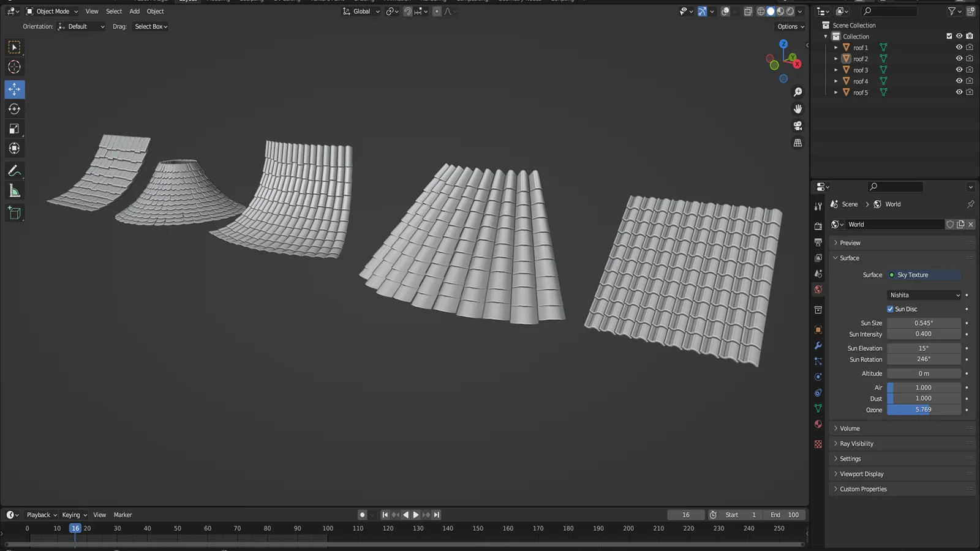Screen dimensions: 980x551
Task: Select the Scale tool
Action: 14,128
